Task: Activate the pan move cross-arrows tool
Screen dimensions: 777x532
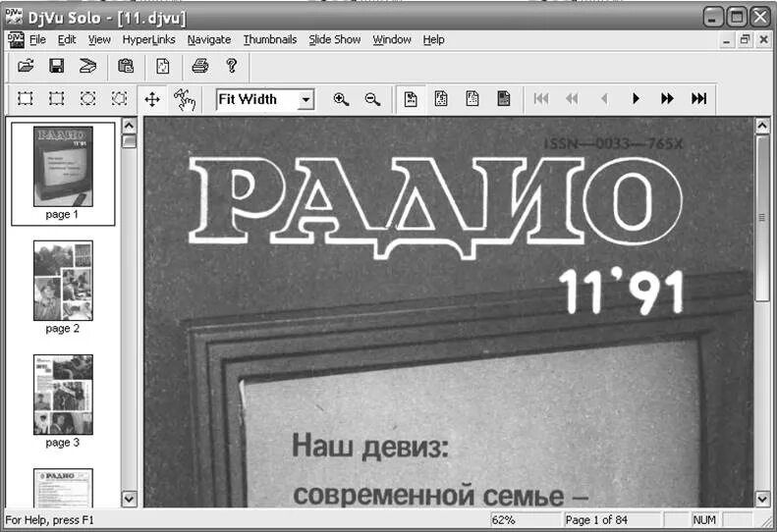Action: (152, 99)
